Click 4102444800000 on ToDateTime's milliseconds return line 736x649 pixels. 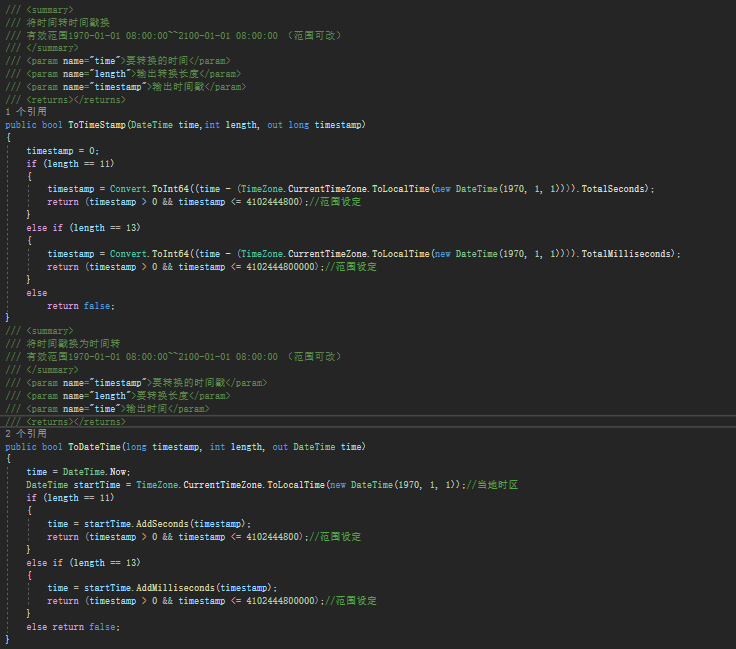[x=280, y=601]
